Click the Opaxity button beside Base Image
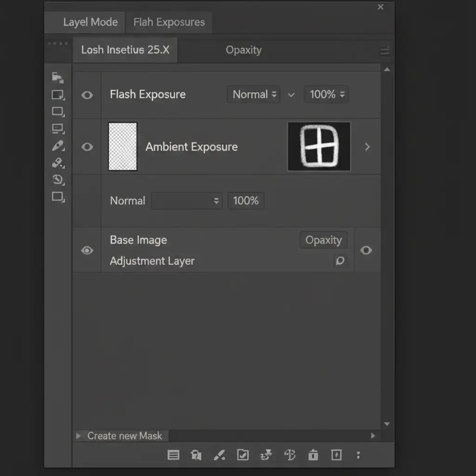 pyautogui.click(x=323, y=240)
